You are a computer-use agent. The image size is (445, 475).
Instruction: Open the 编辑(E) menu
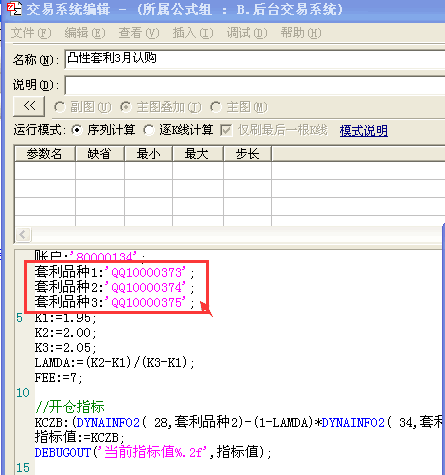click(x=85, y=33)
